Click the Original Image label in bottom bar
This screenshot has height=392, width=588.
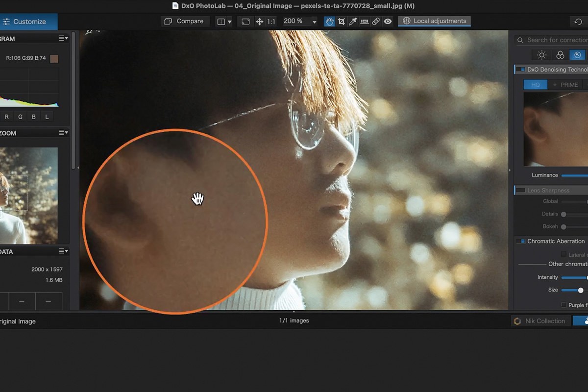pyautogui.click(x=18, y=321)
